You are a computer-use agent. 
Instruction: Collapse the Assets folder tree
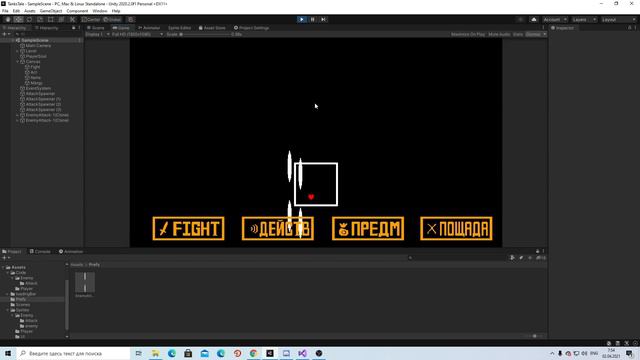tap(3, 267)
